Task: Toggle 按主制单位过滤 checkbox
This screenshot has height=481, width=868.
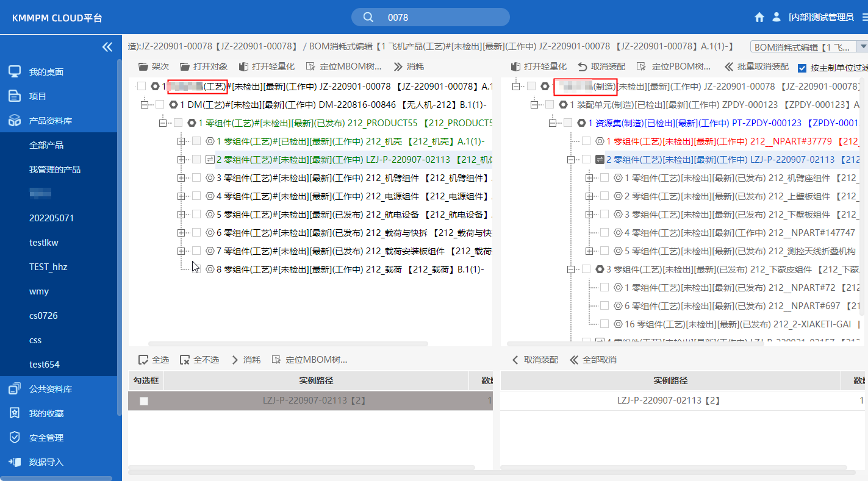Action: 802,68
